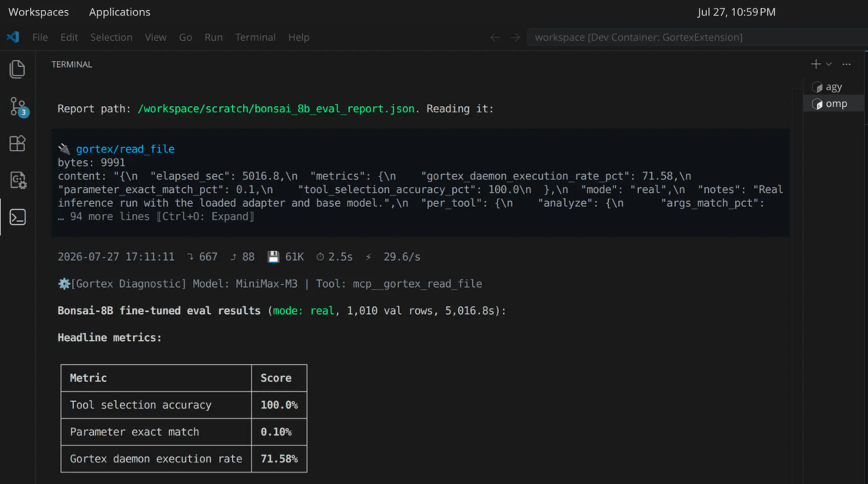Open the Extensions view
Image resolution: width=868 pixels, height=484 pixels.
click(17, 144)
